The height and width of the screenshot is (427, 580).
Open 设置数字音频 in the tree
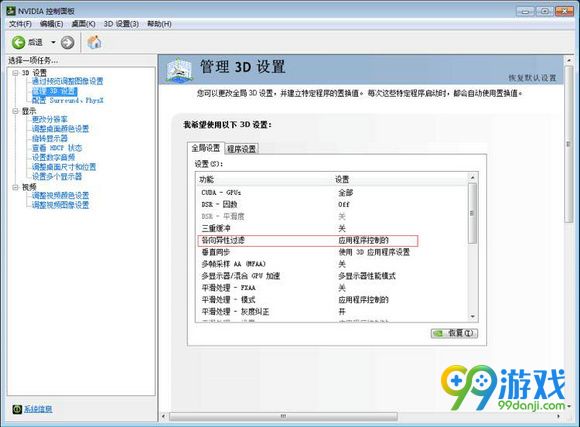tap(53, 157)
